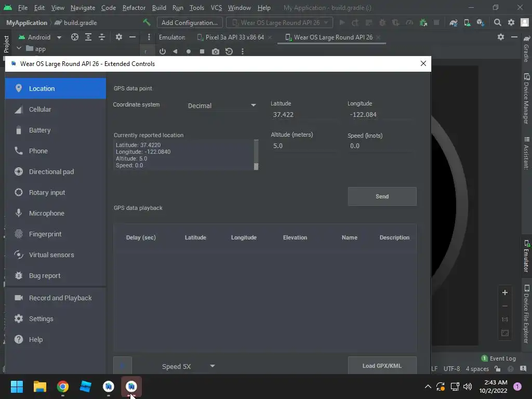Open the Phone controls page
This screenshot has width=532, height=399.
55,151
